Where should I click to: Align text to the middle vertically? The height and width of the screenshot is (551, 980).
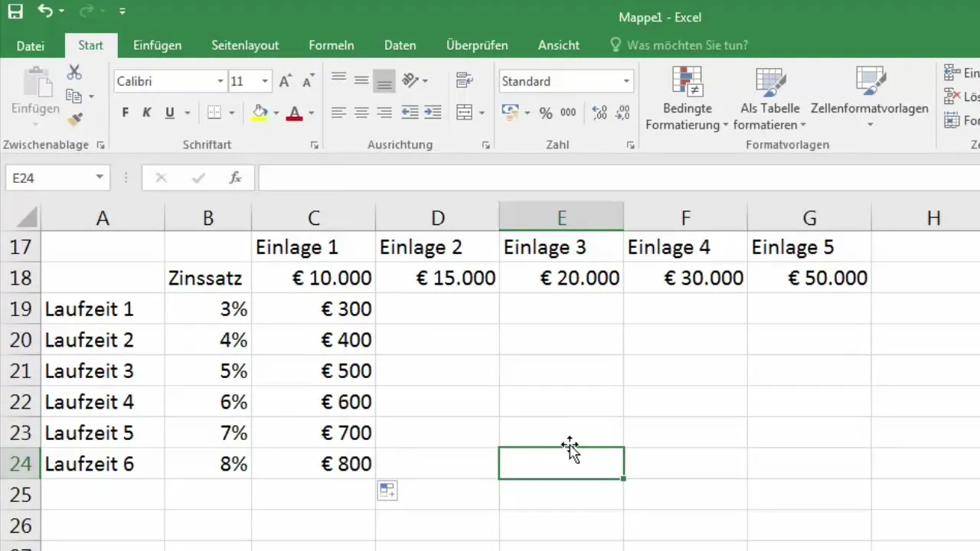(361, 80)
